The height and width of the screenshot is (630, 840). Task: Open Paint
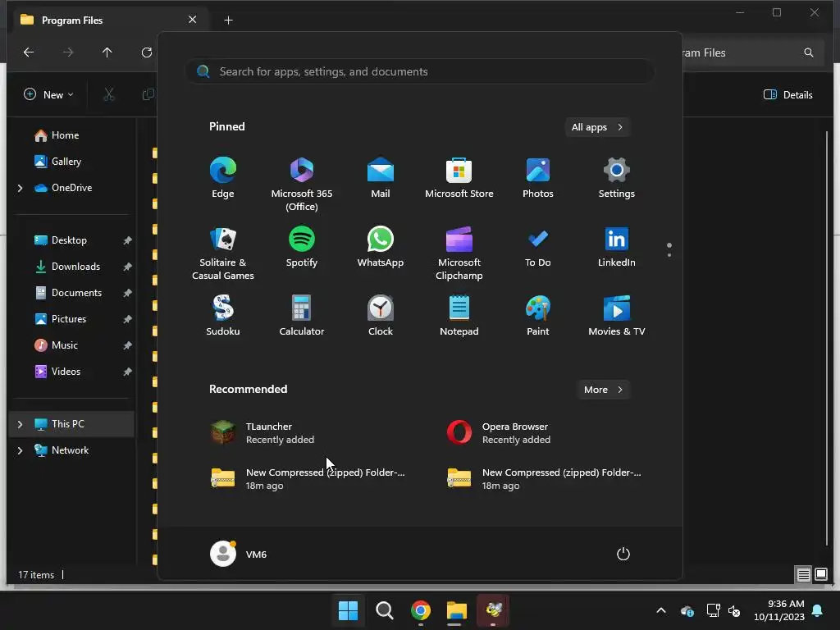tap(538, 316)
